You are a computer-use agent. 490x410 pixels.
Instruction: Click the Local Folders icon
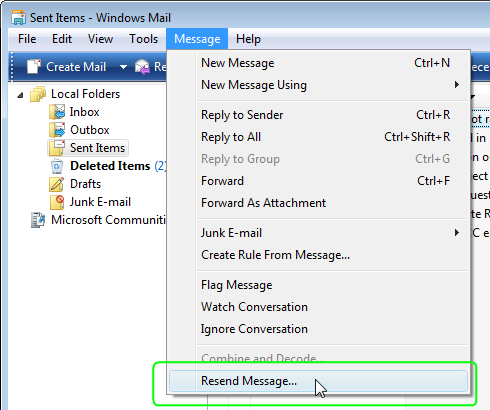click(38, 94)
